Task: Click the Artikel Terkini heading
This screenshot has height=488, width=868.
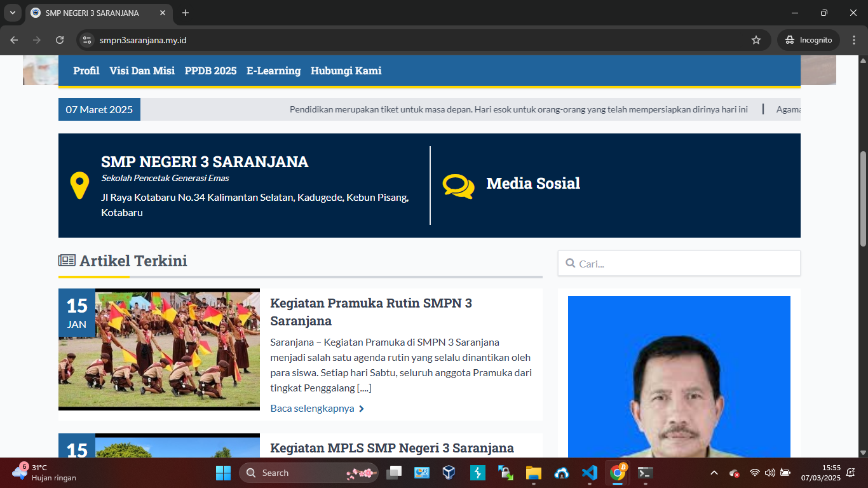Action: point(133,261)
